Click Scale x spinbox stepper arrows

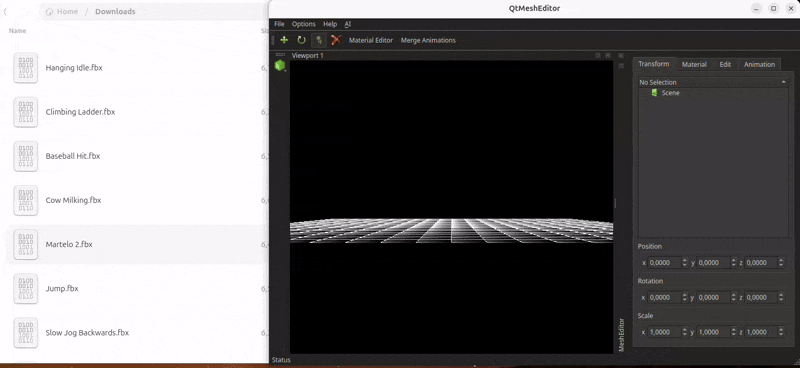pos(685,332)
